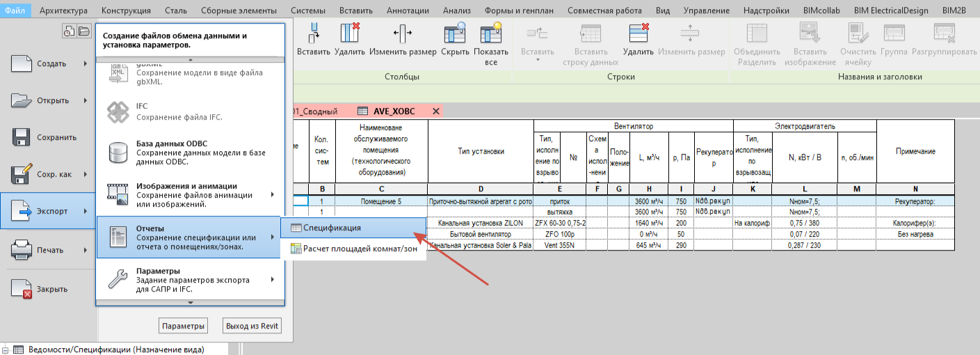
Task: Expand the Открыть submenu arrow
Action: 86,100
